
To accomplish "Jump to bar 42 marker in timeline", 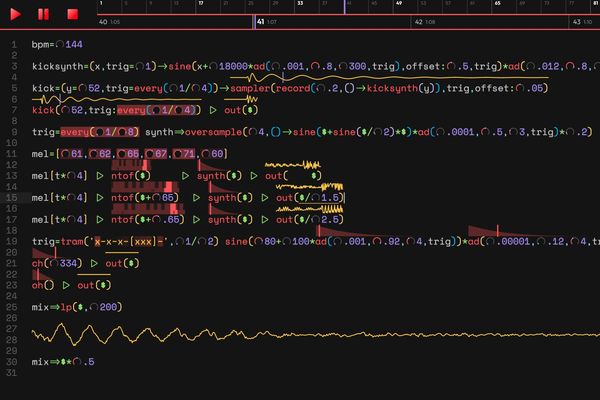I will (419, 22).
